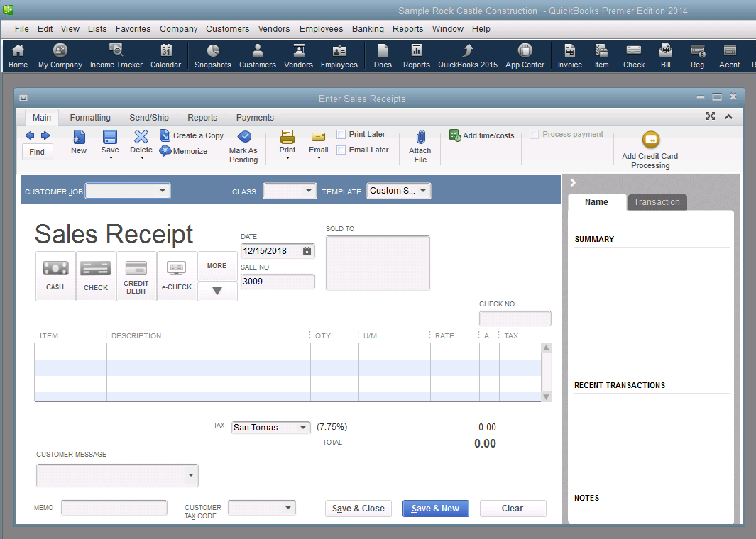Open the Docs icon
The width and height of the screenshot is (756, 539).
[383, 56]
